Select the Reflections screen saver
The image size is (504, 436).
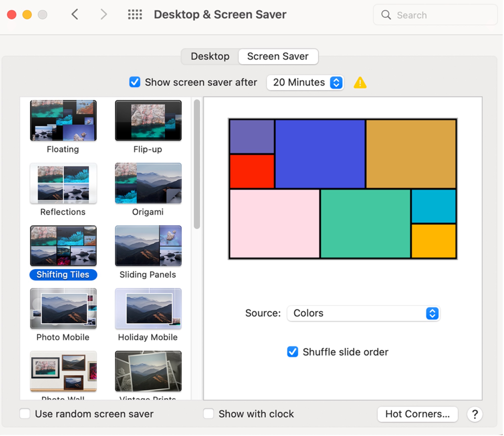click(x=63, y=183)
